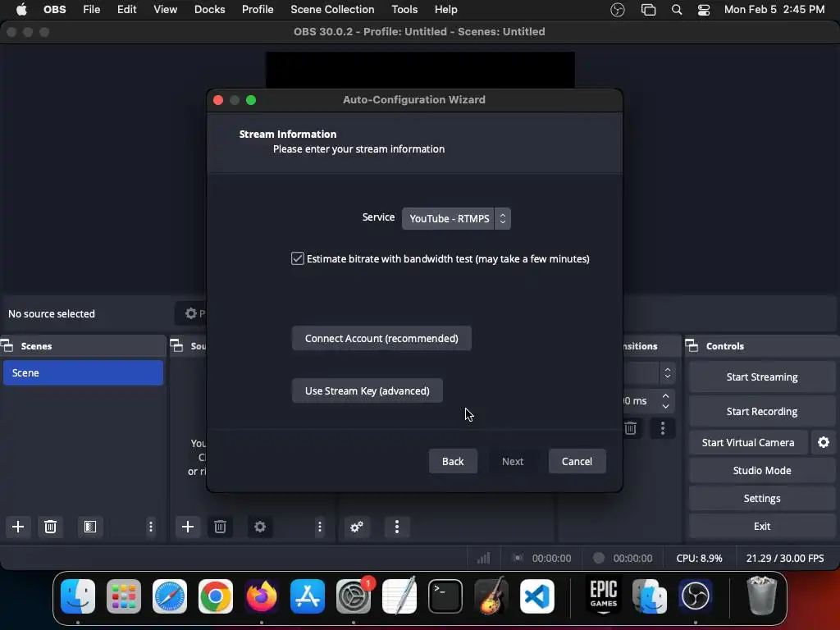Open Launchpad from the dock
This screenshot has height=630, width=840.
click(124, 596)
